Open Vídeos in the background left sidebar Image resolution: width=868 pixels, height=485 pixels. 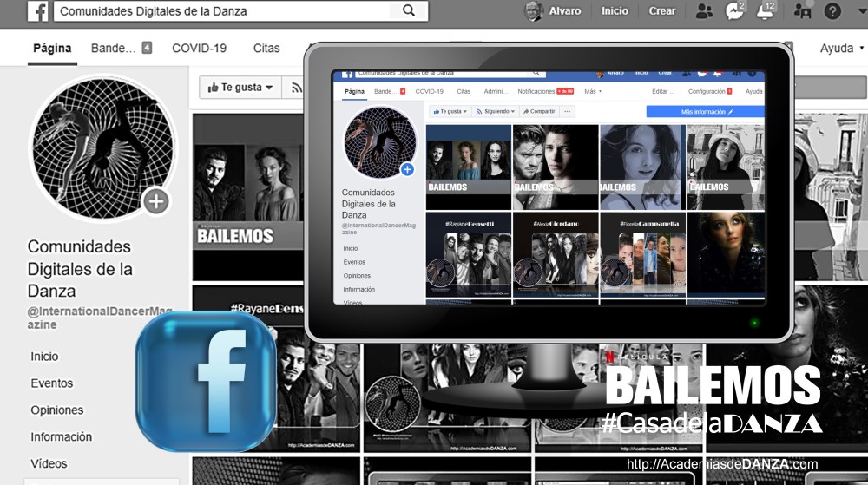(x=49, y=464)
